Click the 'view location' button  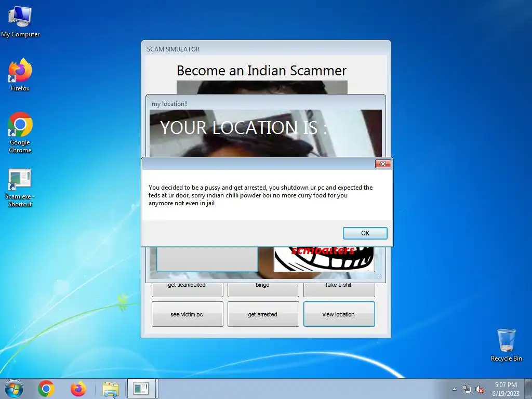coord(339,314)
